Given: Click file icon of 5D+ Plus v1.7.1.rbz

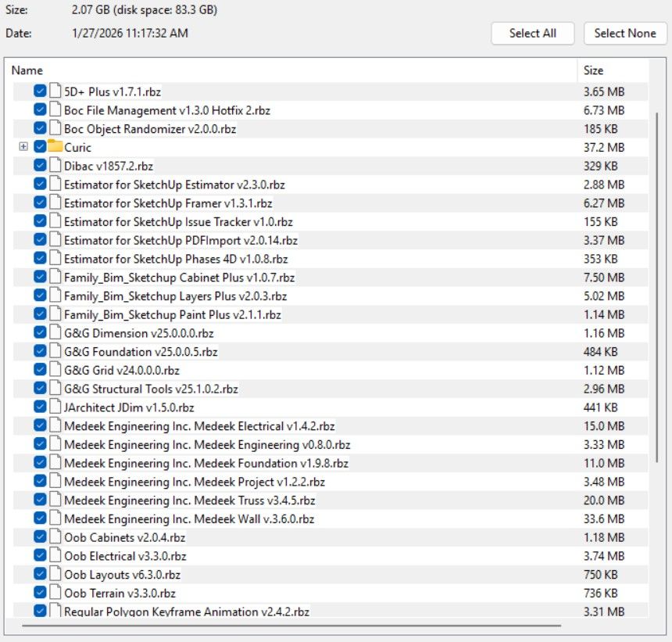Looking at the screenshot, I should click(x=55, y=91).
